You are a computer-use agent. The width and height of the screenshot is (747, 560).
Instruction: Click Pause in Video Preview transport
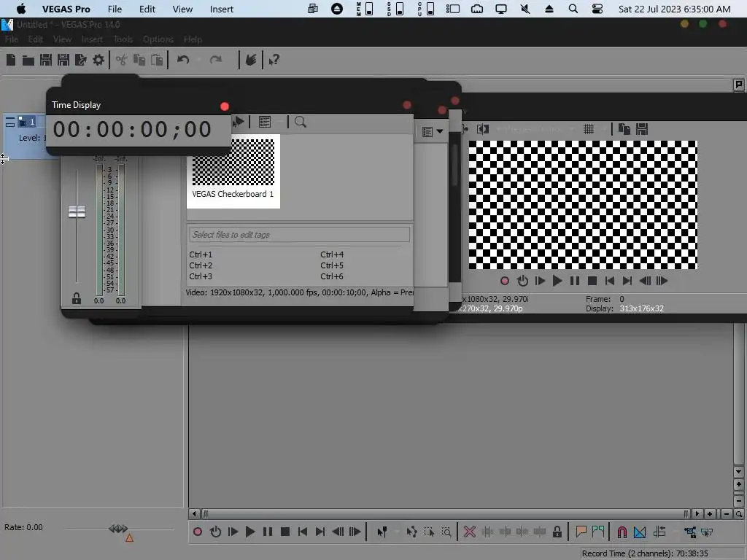click(575, 281)
